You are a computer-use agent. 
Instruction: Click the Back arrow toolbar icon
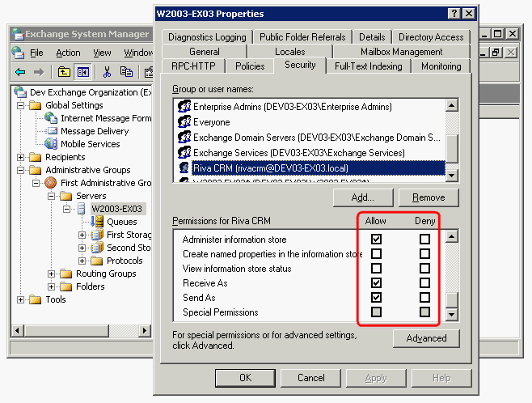coord(21,72)
